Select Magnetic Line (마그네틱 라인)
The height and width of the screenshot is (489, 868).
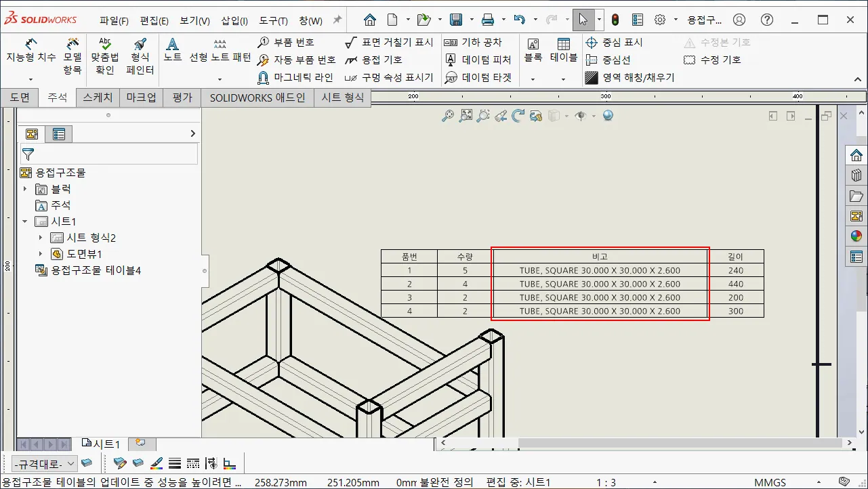pos(295,77)
